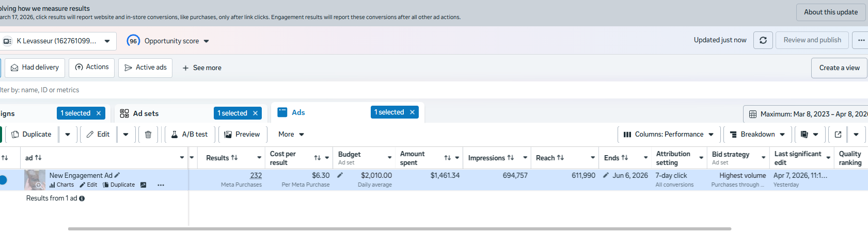Viewport: 868px width, 250px height.
Task: Delete the selected ad with trash icon
Action: point(148,135)
